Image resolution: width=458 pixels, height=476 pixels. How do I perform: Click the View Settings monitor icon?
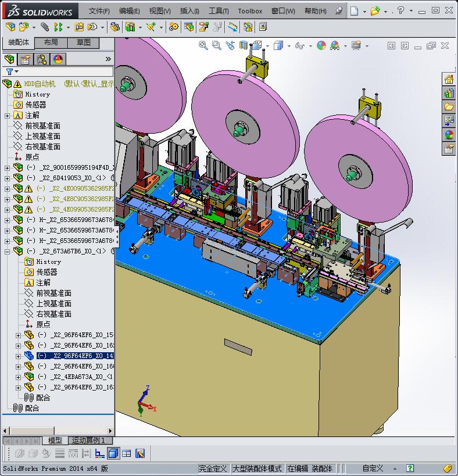click(x=356, y=45)
